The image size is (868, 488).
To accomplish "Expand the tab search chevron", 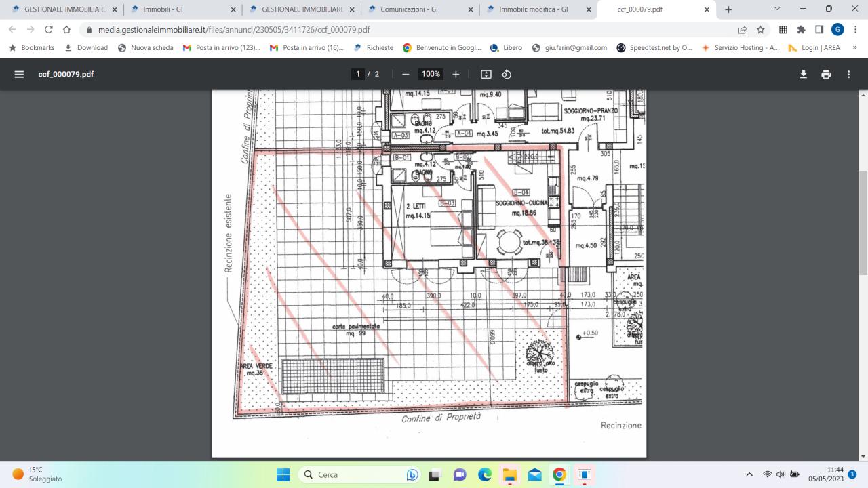I will [x=777, y=9].
